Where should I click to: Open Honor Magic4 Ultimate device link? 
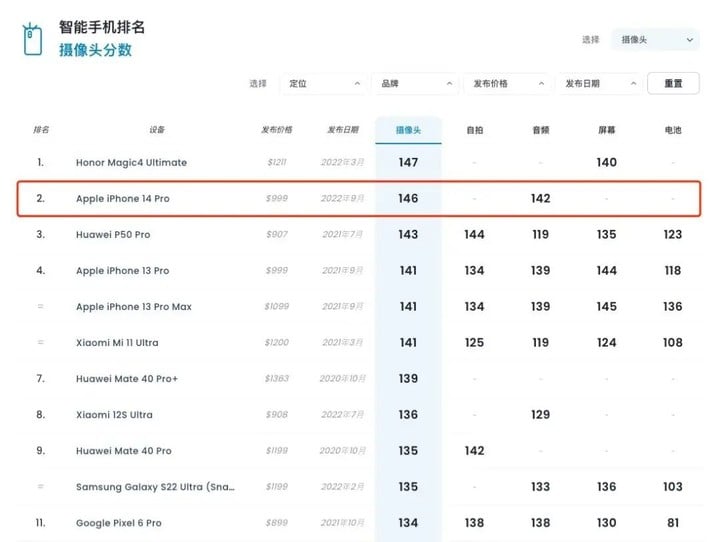pos(131,163)
